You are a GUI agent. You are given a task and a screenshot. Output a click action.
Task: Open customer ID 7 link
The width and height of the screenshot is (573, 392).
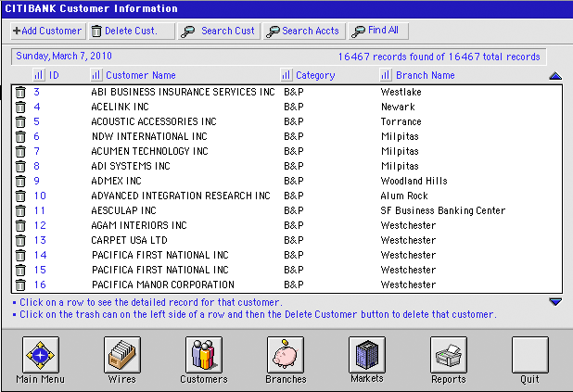point(36,151)
